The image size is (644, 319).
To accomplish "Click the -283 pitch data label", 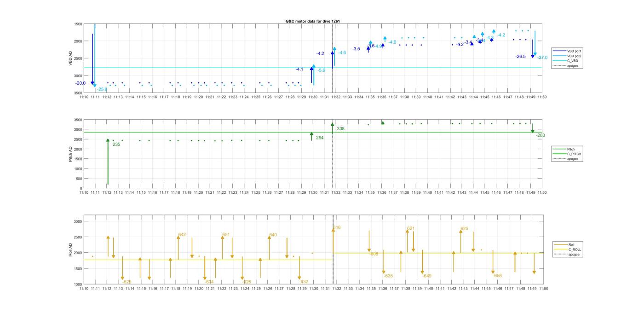I will (x=540, y=135).
